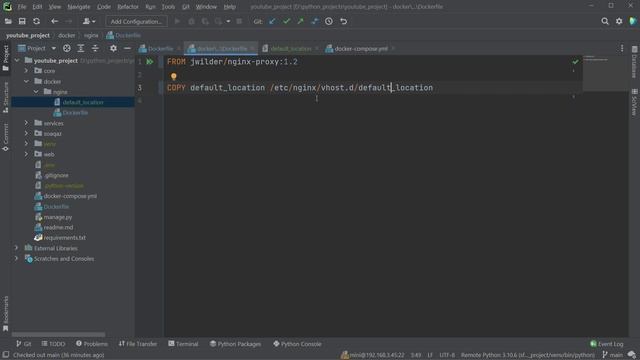Click the main branch widget in status bar

click(612, 355)
